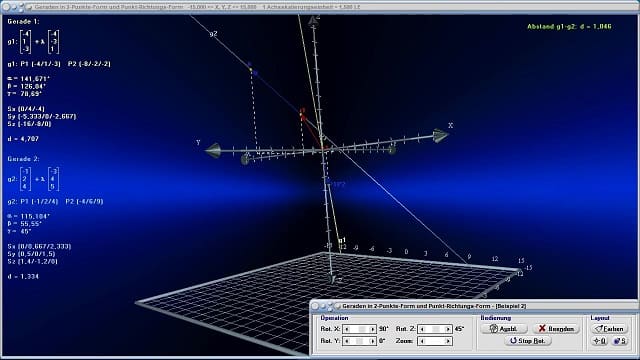Click the X axis arrowhead in 3D view
The image size is (640, 360).
[x=440, y=136]
